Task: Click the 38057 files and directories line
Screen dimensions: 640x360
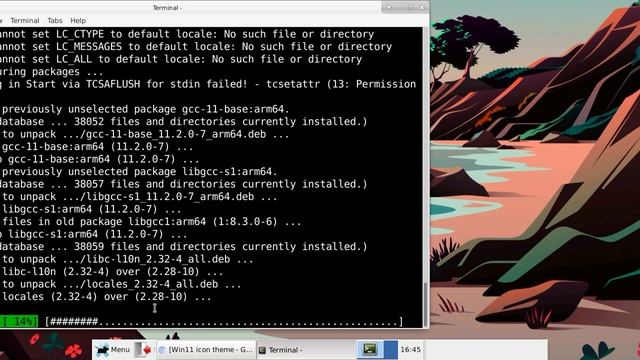Action: pyautogui.click(x=184, y=184)
